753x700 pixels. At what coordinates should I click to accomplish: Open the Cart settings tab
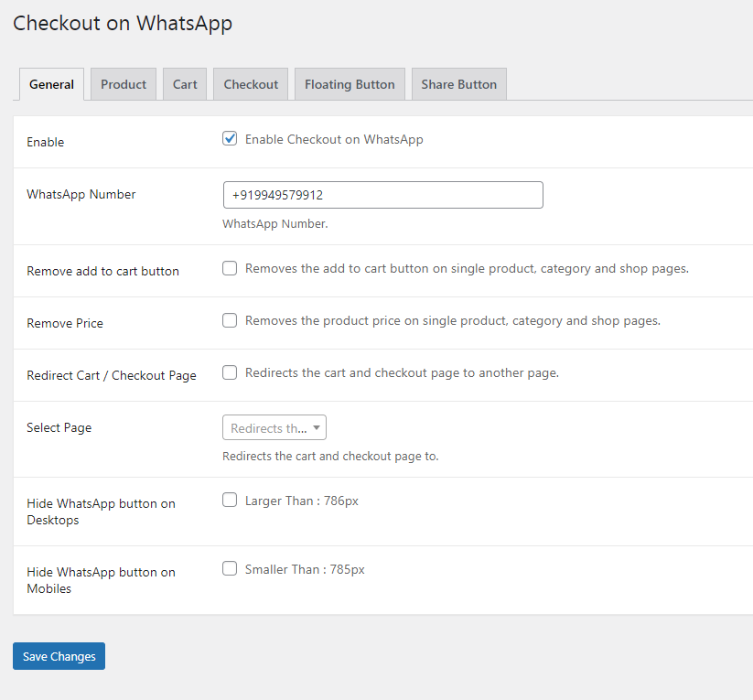point(185,84)
